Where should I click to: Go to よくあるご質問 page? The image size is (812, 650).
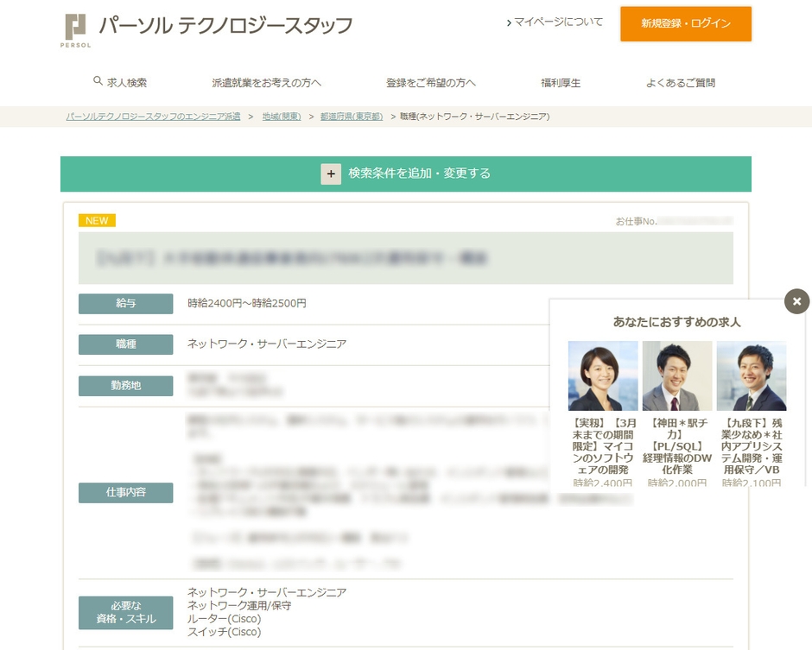680,83
